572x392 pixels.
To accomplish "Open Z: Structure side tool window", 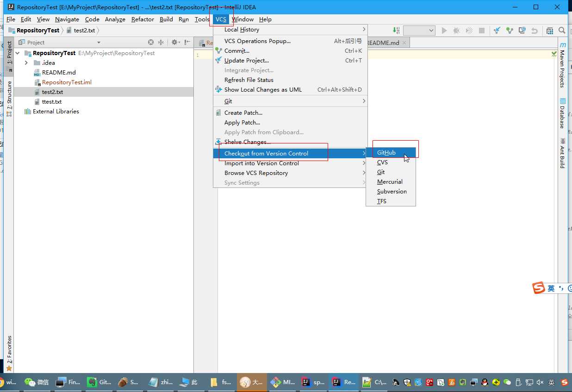I will (9, 99).
